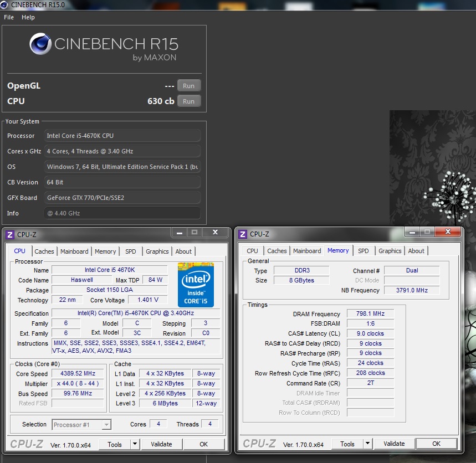
Task: Run the OpenGL benchmark
Action: 189,86
